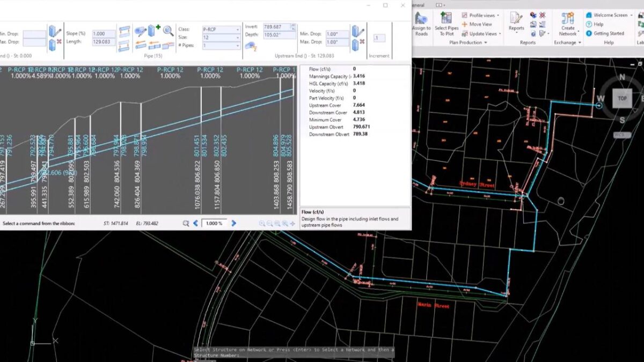644x362 pixels.
Task: Select the pan icon in profile viewer toolbar
Action: 292,224
